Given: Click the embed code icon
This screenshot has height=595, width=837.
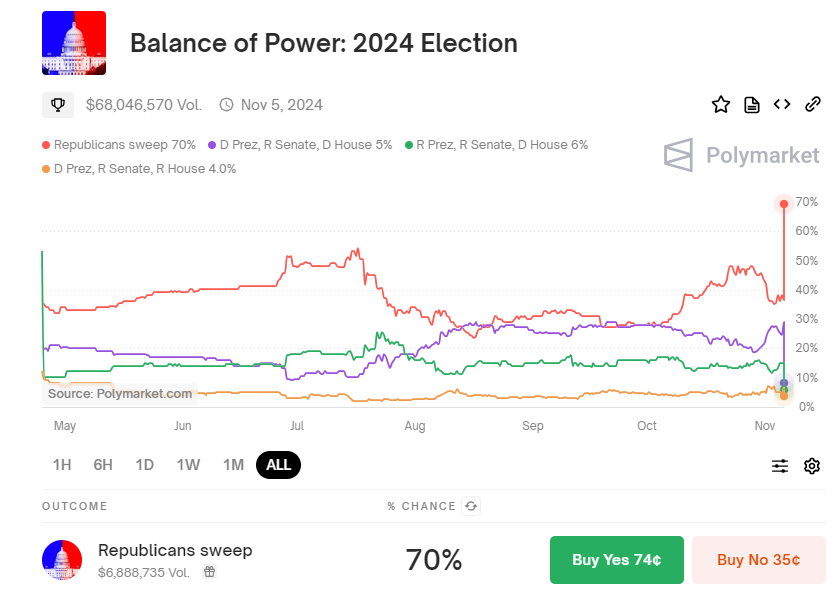Looking at the screenshot, I should (x=782, y=104).
